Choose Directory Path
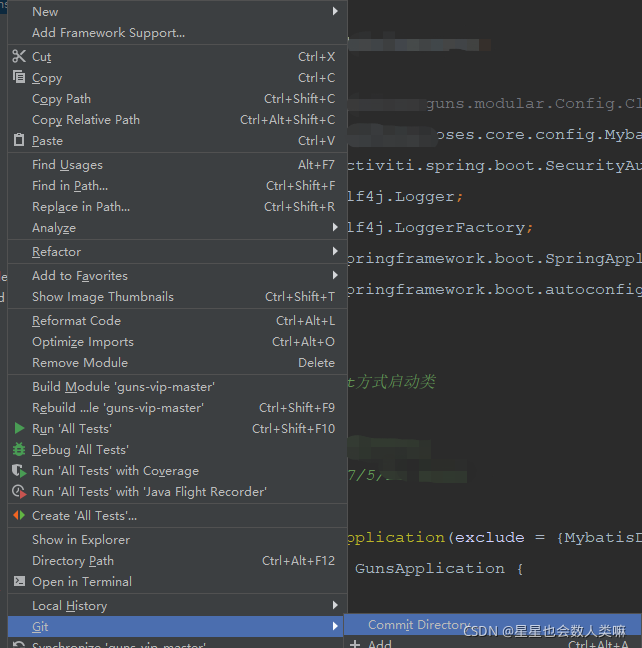Viewport: 642px width, 648px height. tap(177, 561)
